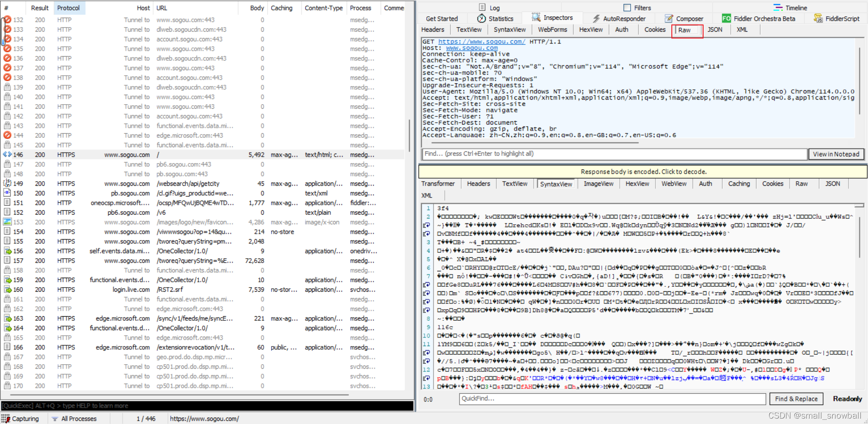Focus the QuickFind input box
This screenshot has width=868, height=424.
[612, 399]
